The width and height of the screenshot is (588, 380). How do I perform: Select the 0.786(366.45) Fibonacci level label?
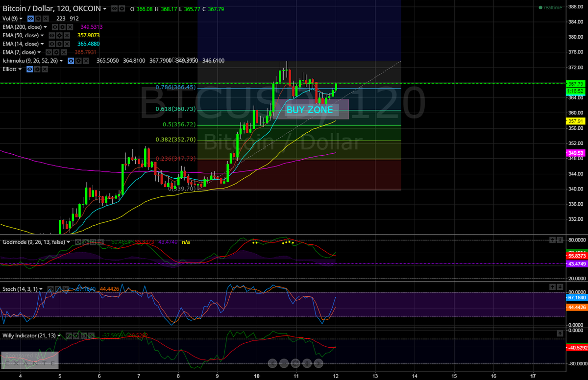point(175,87)
